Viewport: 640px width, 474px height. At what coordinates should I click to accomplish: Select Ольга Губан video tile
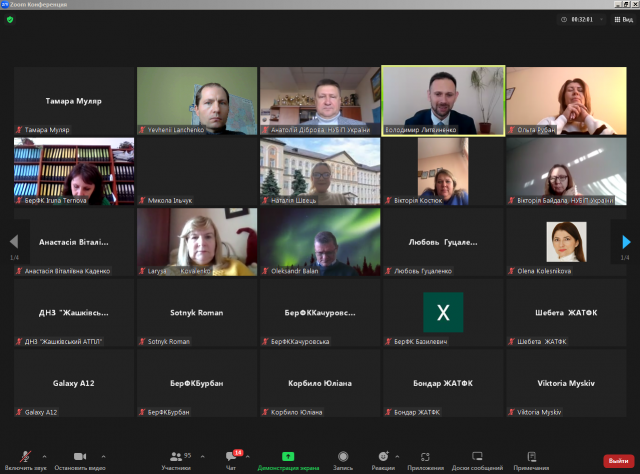coord(567,101)
